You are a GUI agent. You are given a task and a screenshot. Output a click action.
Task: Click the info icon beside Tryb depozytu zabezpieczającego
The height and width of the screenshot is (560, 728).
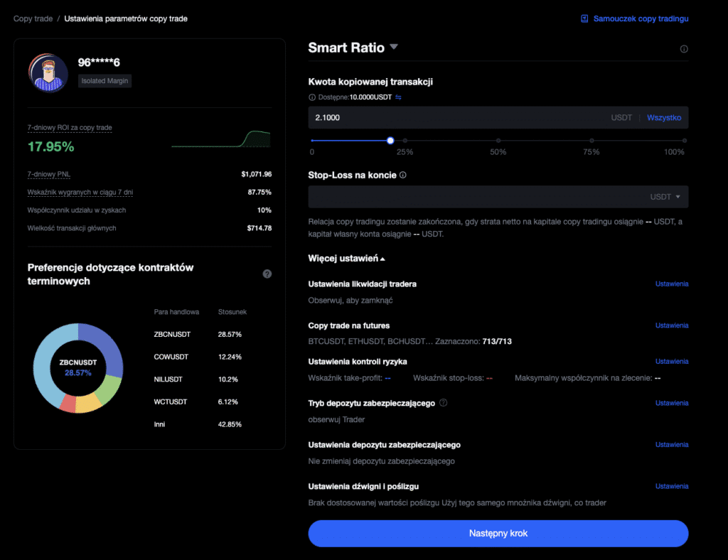pyautogui.click(x=444, y=403)
